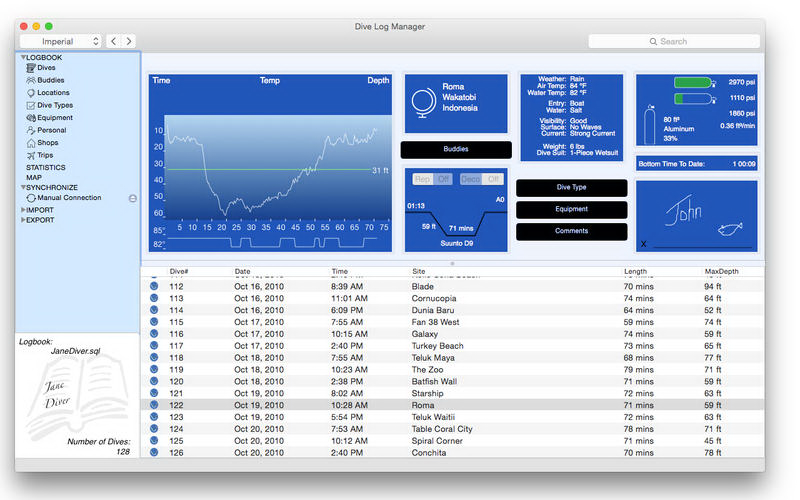The height and width of the screenshot is (500, 800).
Task: Expand the EXPORT section
Action: [x=23, y=220]
